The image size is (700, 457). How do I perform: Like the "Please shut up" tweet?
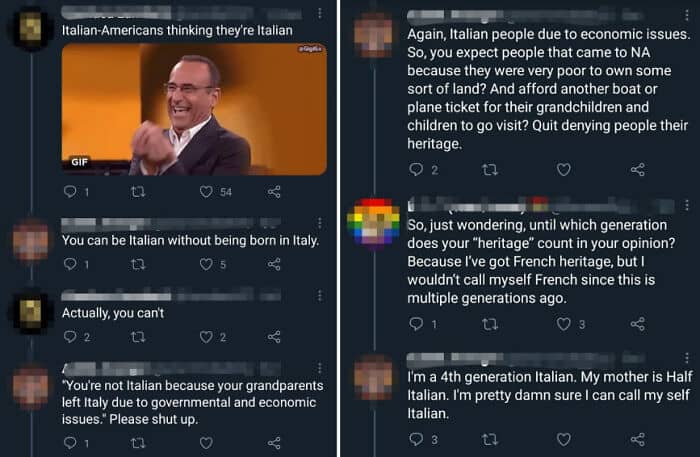[206, 442]
